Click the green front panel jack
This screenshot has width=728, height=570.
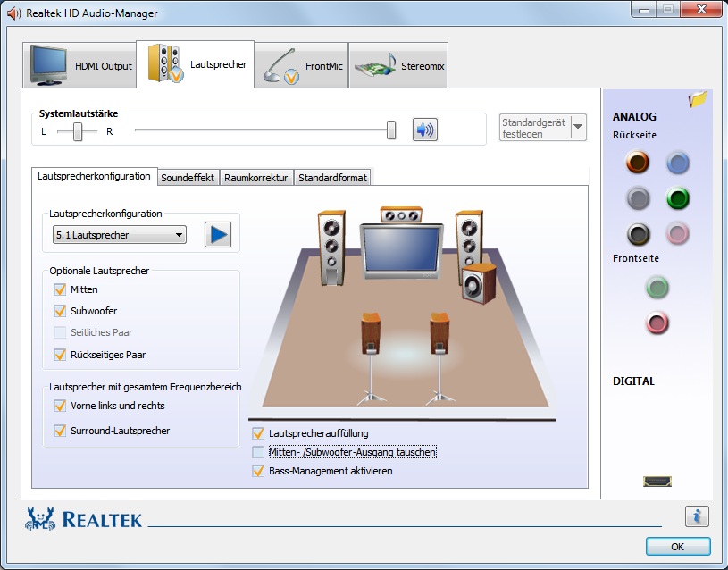pyautogui.click(x=657, y=287)
